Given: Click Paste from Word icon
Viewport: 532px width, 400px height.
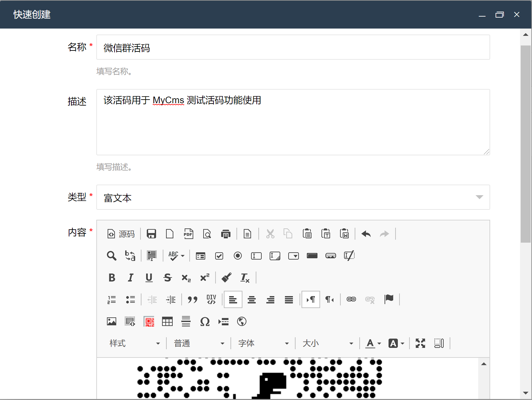Looking at the screenshot, I should (344, 234).
